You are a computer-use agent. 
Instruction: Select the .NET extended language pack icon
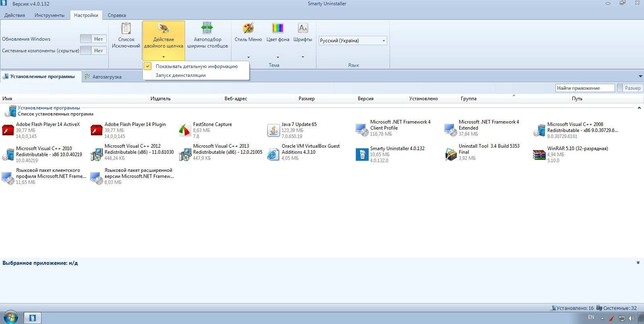tap(97, 178)
